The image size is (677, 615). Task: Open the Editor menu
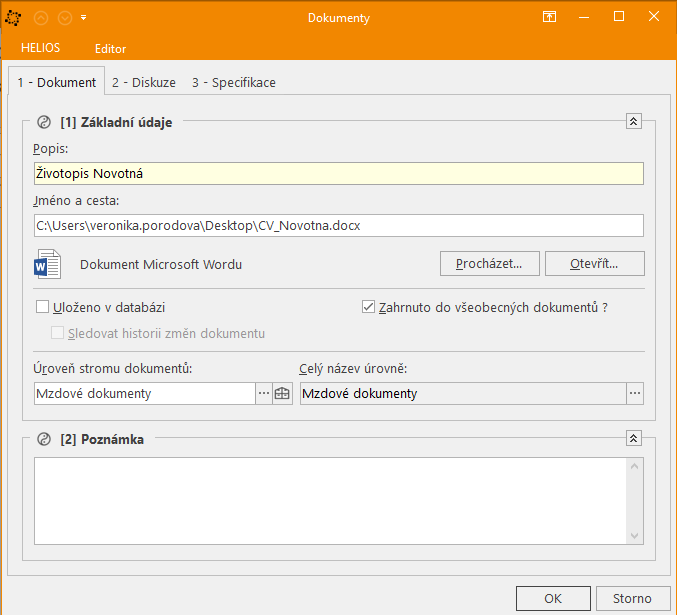pyautogui.click(x=110, y=48)
